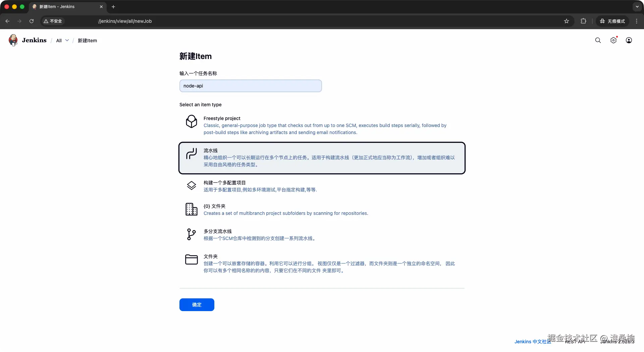This screenshot has height=352, width=644.
Task: Click the 输入一个任务名称 label
Action: click(198, 73)
